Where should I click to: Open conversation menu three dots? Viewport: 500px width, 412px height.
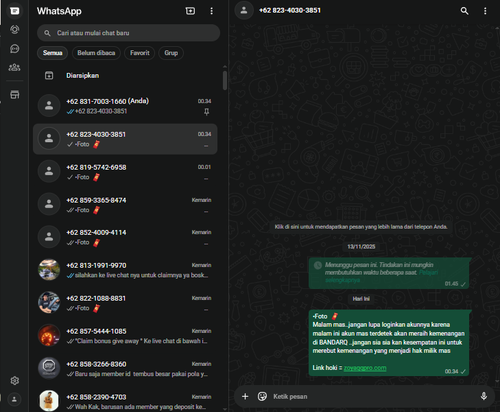[x=485, y=11]
